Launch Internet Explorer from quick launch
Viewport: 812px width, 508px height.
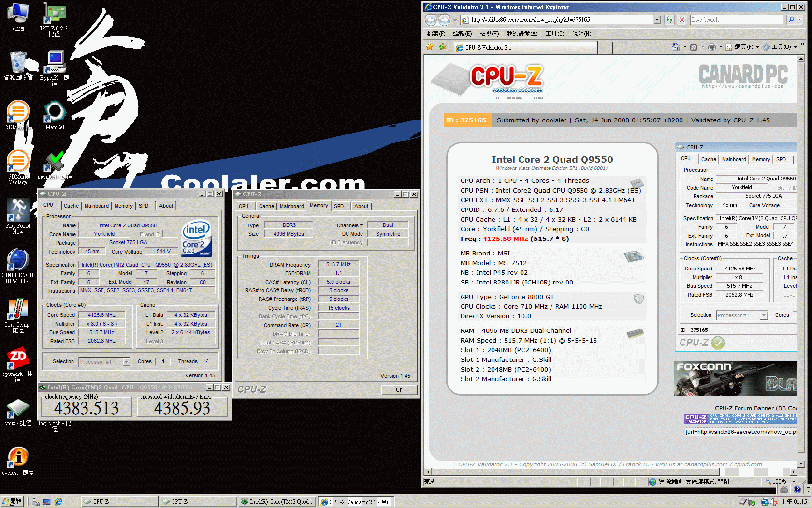58,502
